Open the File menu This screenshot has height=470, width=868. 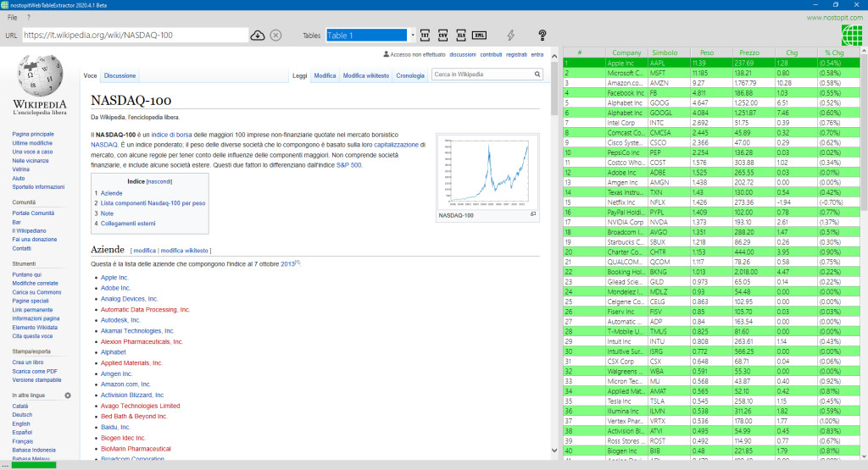(x=12, y=17)
